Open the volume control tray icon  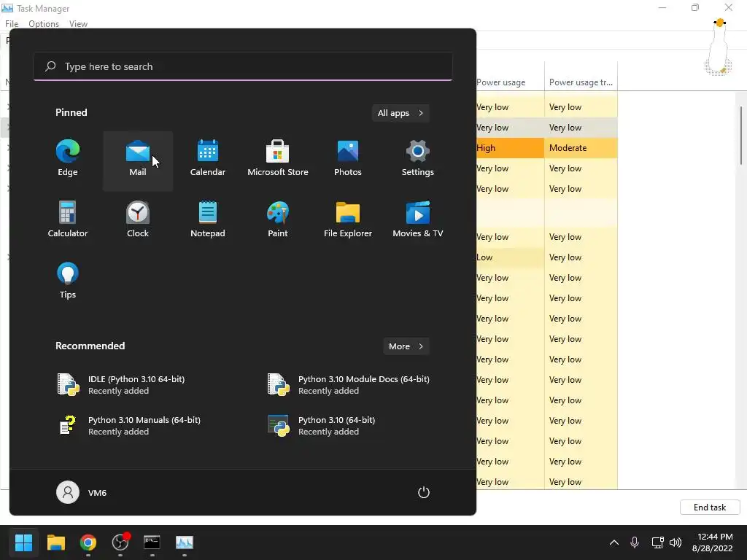pos(676,542)
